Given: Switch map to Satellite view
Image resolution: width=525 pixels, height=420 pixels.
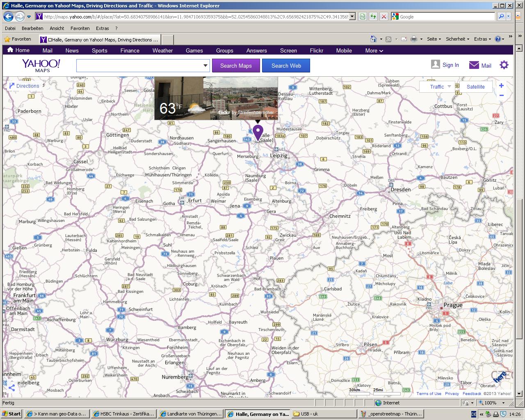Looking at the screenshot, I should pyautogui.click(x=475, y=87).
